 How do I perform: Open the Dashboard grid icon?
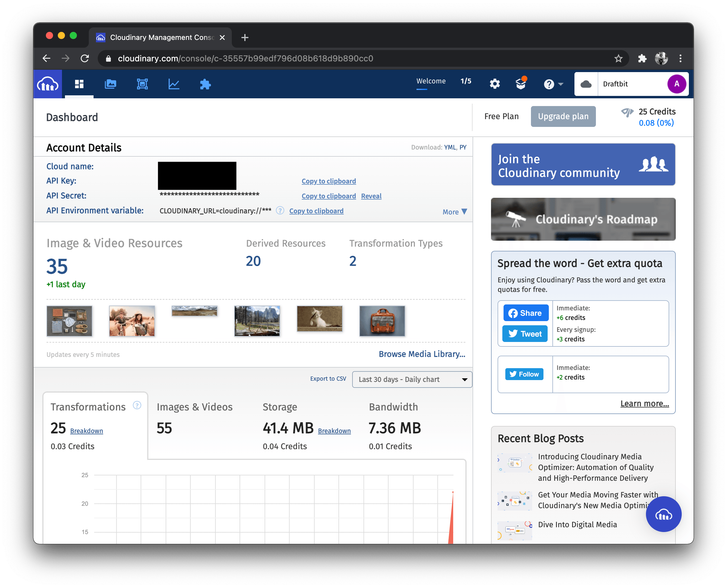click(x=79, y=84)
